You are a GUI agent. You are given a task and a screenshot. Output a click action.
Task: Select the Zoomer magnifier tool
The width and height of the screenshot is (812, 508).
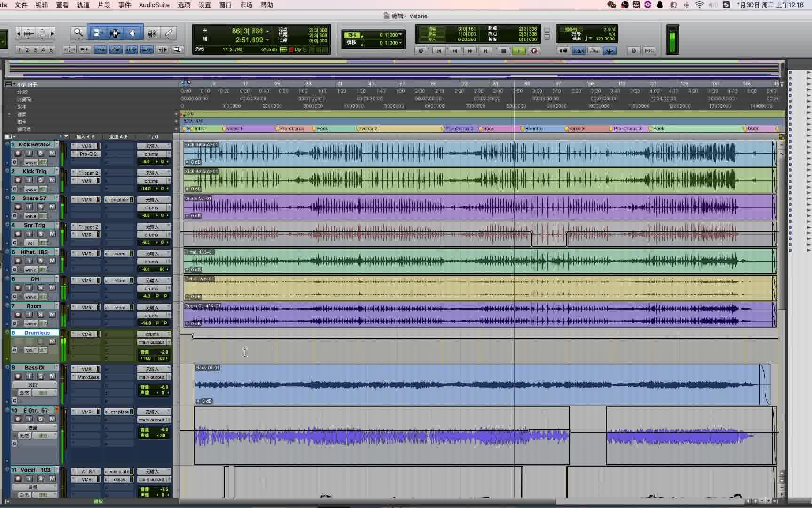[78, 33]
